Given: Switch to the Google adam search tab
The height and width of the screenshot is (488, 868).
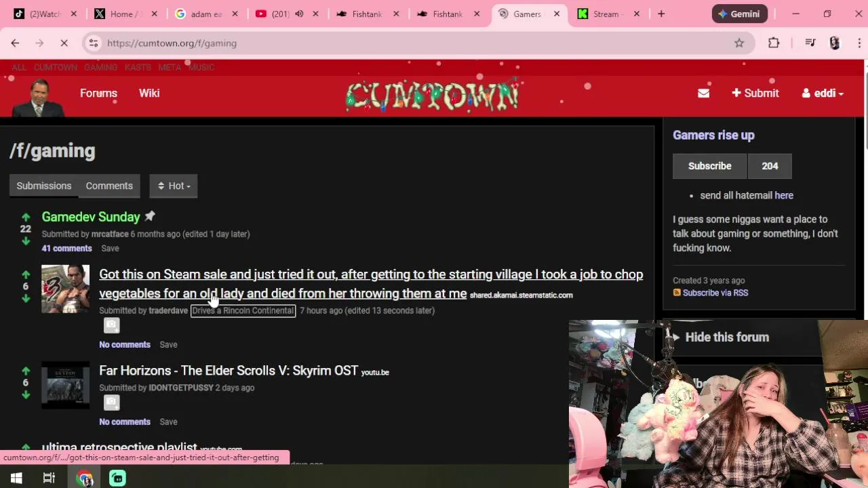Looking at the screenshot, I should 205,14.
